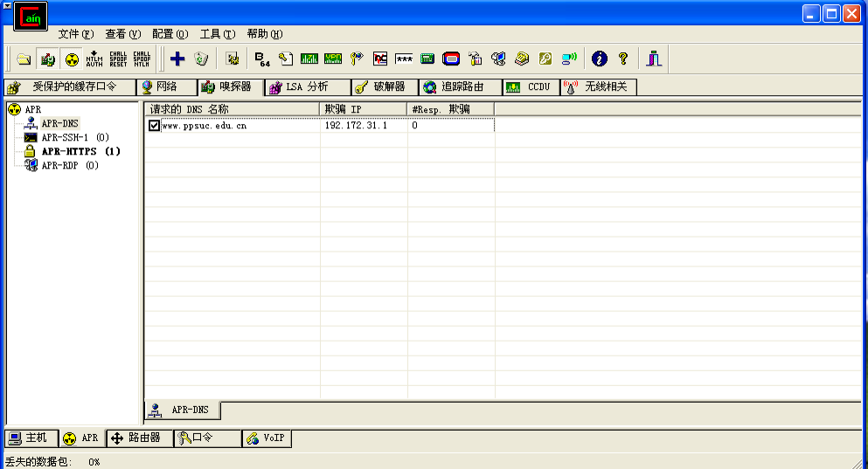Select the 嗅探器 tab
868x469 pixels.
point(230,86)
